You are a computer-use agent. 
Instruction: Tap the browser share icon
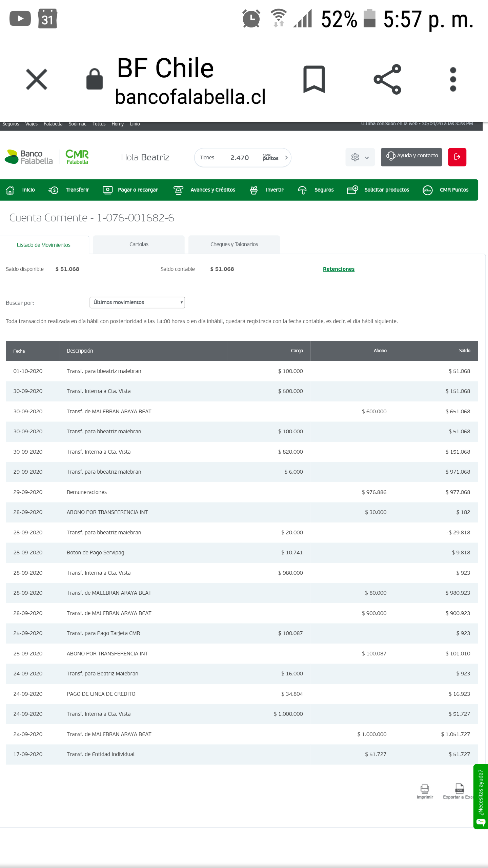pyautogui.click(x=387, y=79)
